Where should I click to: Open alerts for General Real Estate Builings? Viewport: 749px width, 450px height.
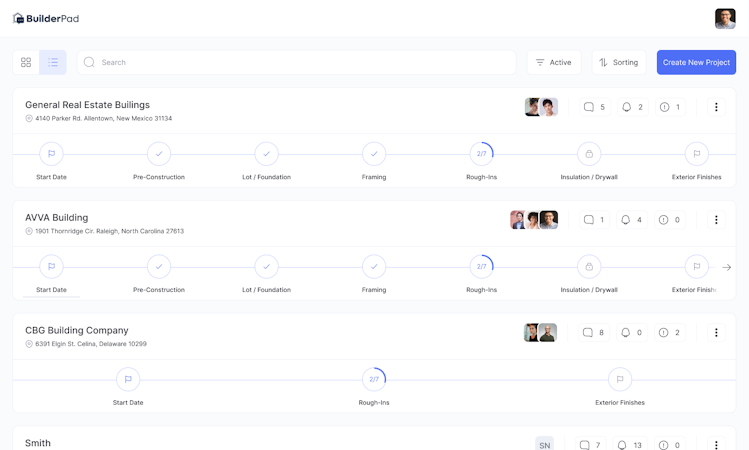pos(670,107)
